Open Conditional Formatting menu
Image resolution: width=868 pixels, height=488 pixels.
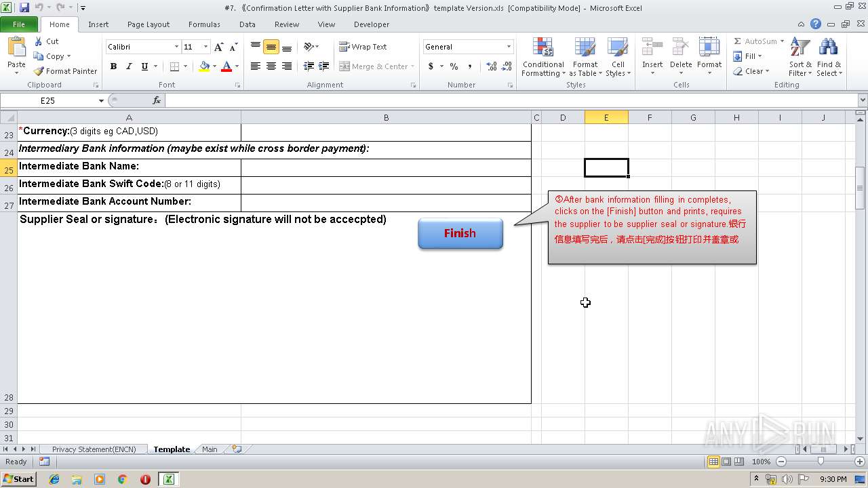[543, 57]
